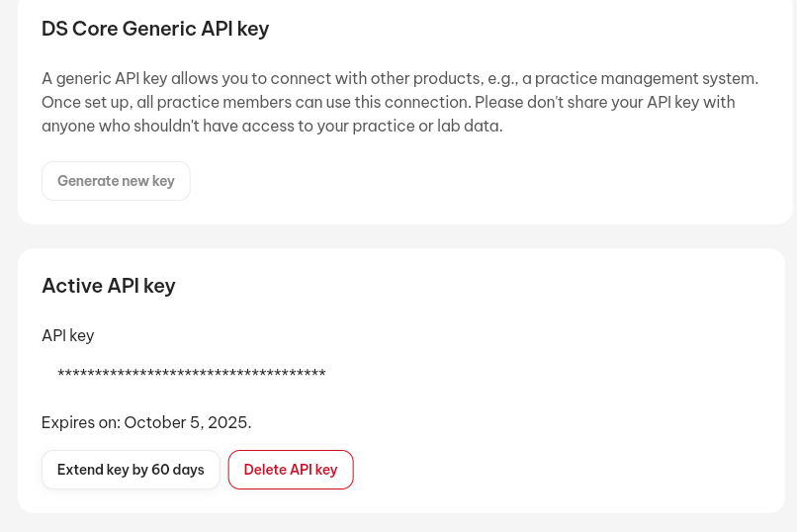Screen dimensions: 797x532
Task: Click "60 days" on the extend button
Action: (178, 470)
